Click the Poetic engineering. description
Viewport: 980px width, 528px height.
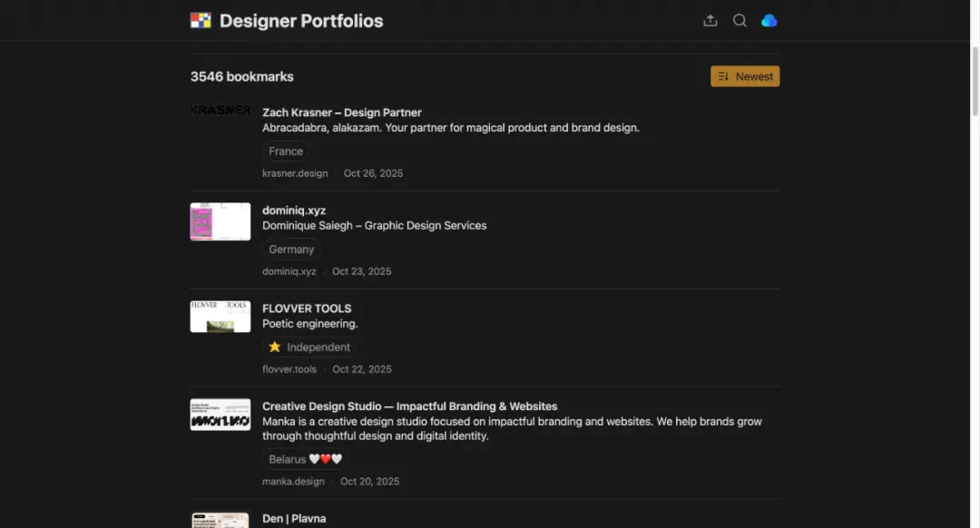point(310,324)
